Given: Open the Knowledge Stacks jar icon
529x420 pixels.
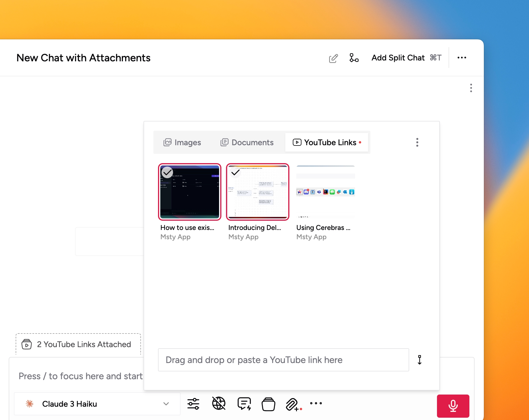Looking at the screenshot, I should point(269,404).
